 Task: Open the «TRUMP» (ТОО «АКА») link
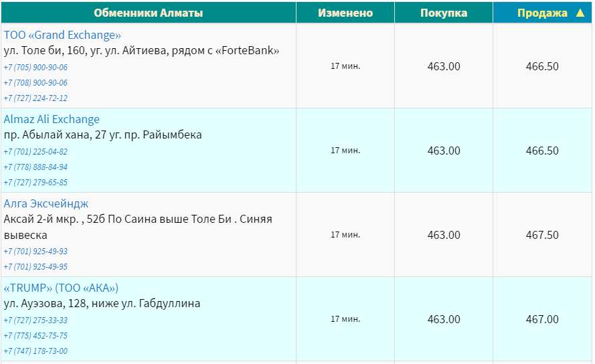point(61,288)
